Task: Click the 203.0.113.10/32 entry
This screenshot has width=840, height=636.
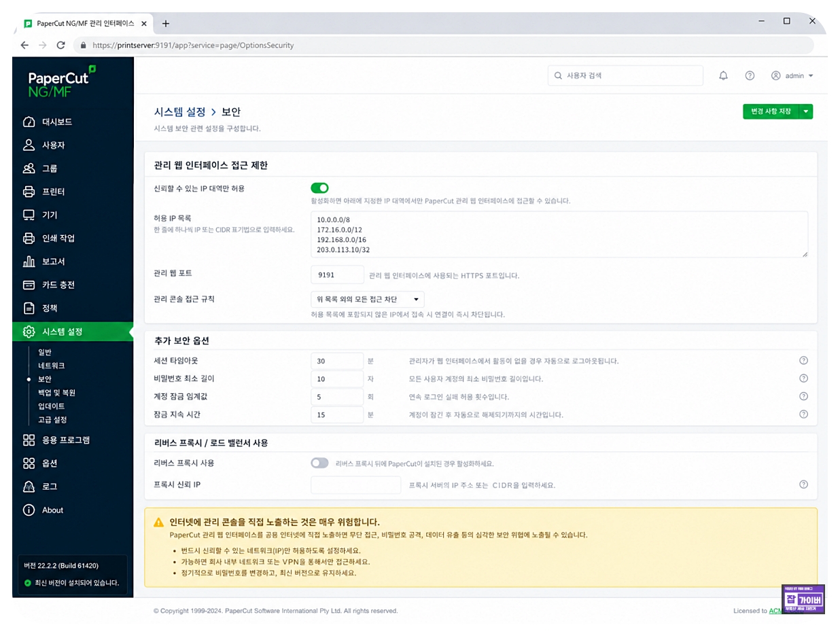Action: [x=343, y=250]
